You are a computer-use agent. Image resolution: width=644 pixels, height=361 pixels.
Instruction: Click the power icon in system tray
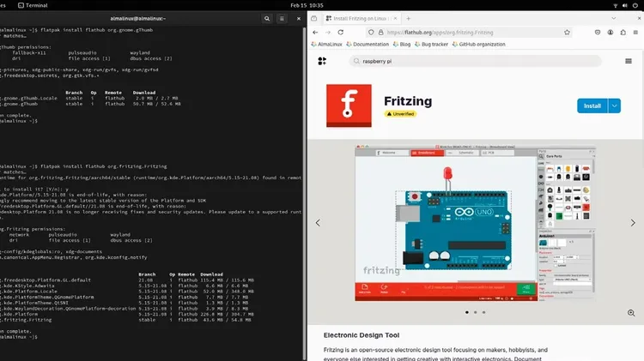click(635, 5)
